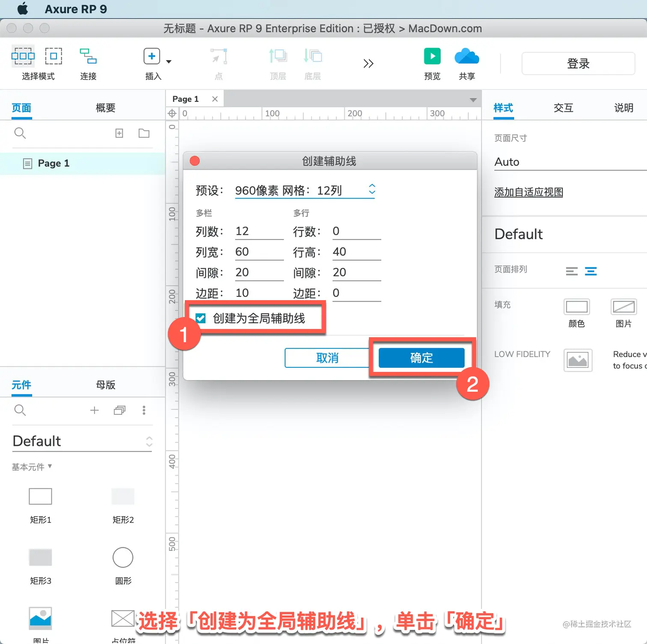Viewport: 647px width, 644px height.
Task: Click the Preview play icon
Action: (x=432, y=56)
